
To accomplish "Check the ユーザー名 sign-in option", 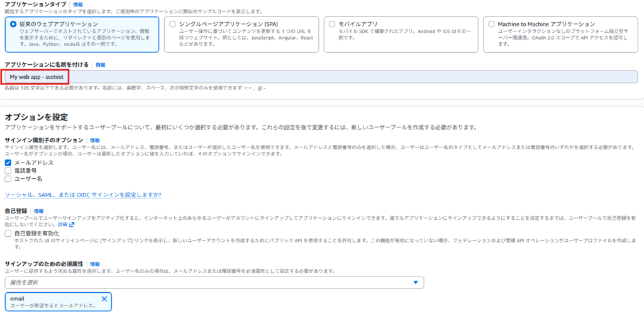I will (8, 179).
